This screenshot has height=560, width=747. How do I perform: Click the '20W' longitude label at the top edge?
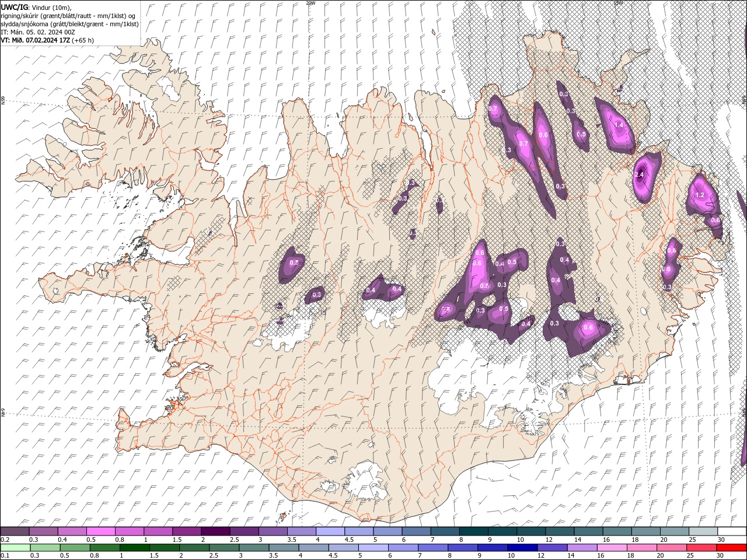click(x=310, y=3)
